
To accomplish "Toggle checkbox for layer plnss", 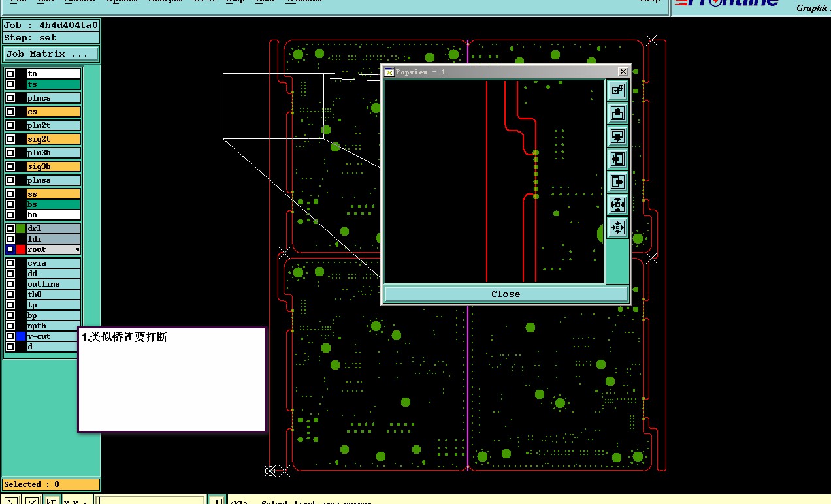I will pyautogui.click(x=10, y=180).
